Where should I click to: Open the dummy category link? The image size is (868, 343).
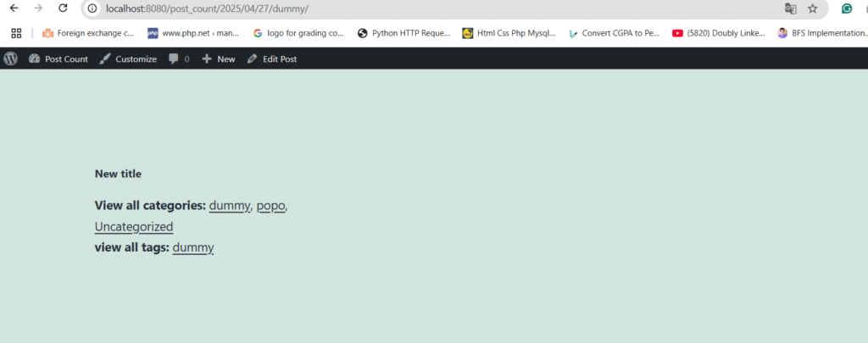230,206
